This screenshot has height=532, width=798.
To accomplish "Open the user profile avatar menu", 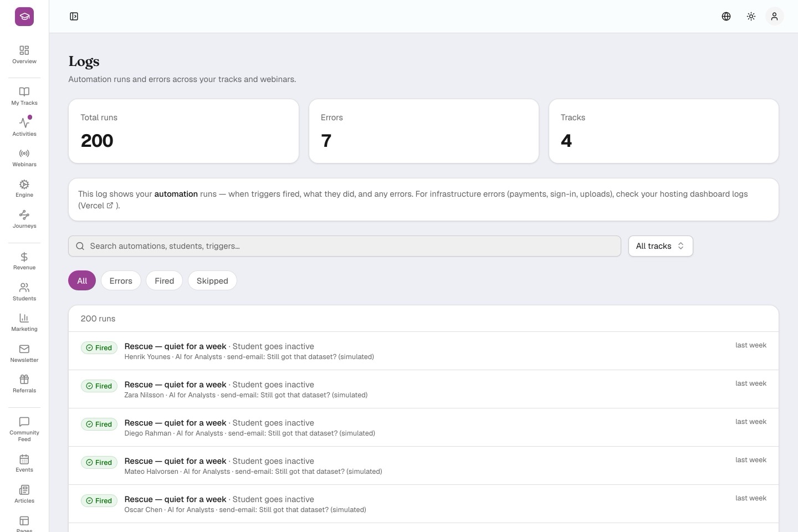I will pos(774,17).
